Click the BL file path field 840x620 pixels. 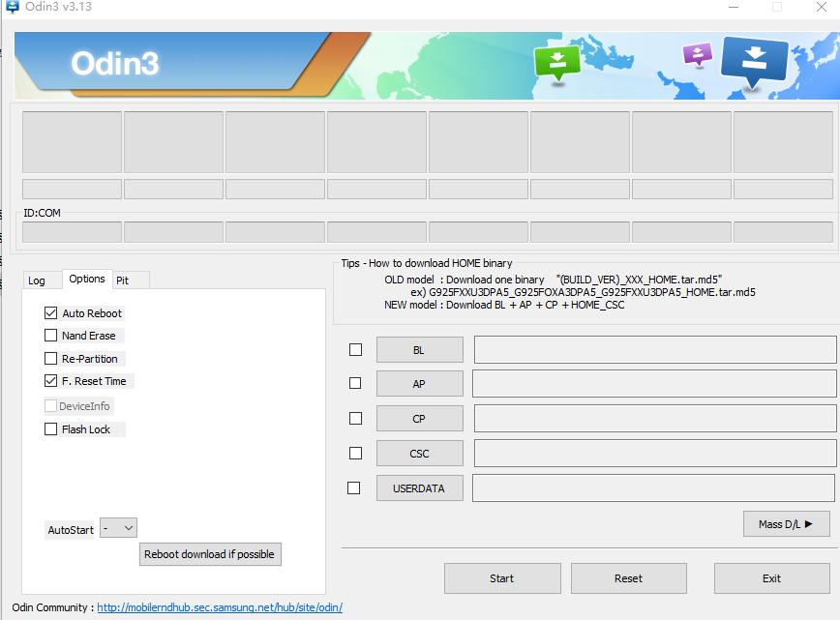(x=655, y=349)
